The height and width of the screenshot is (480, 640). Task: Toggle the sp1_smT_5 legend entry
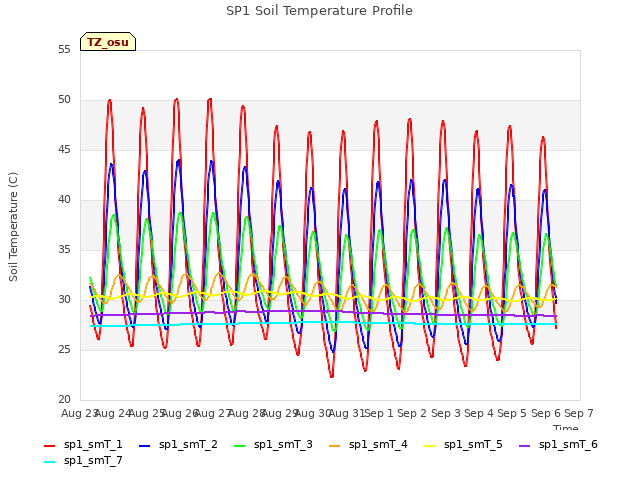click(463, 444)
